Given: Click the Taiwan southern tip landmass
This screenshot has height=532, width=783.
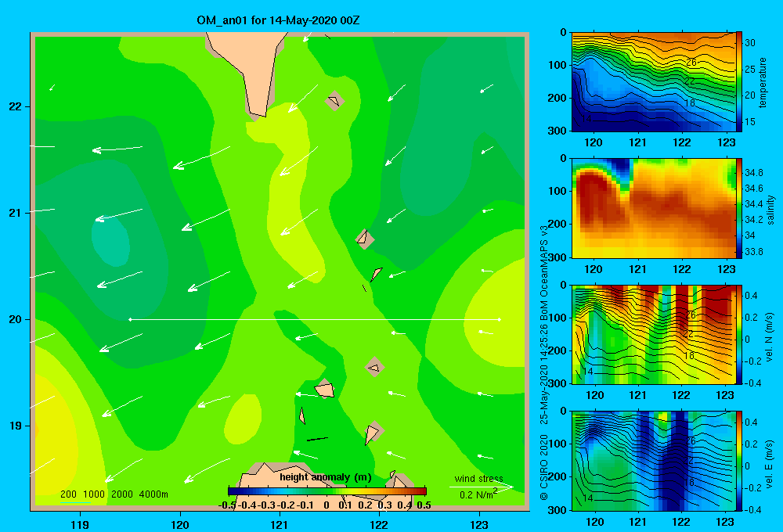Looking at the screenshot, I should [x=251, y=72].
